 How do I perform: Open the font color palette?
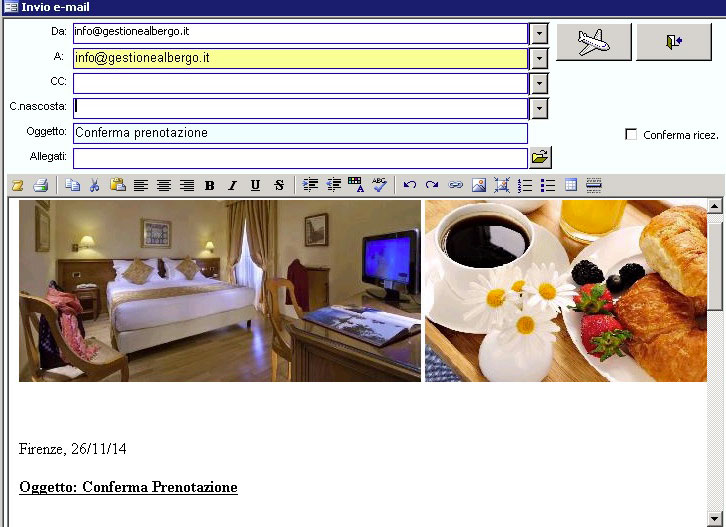356,185
